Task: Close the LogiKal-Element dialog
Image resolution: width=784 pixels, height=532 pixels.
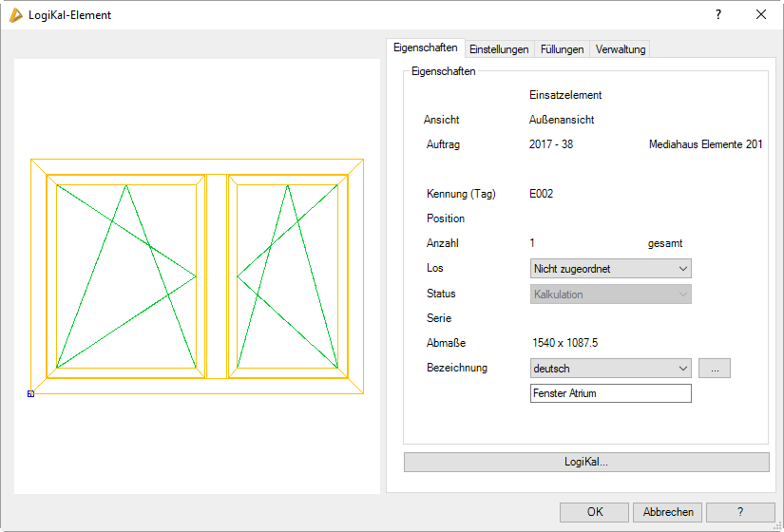Action: pyautogui.click(x=761, y=14)
